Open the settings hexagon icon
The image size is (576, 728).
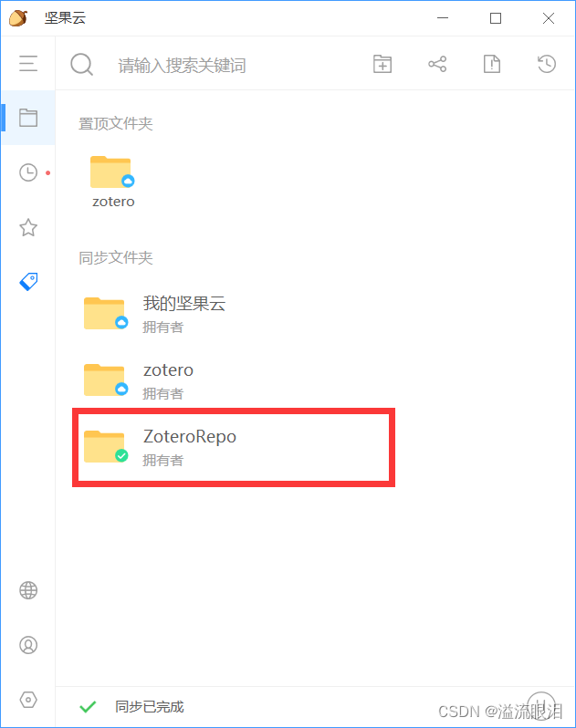(28, 700)
